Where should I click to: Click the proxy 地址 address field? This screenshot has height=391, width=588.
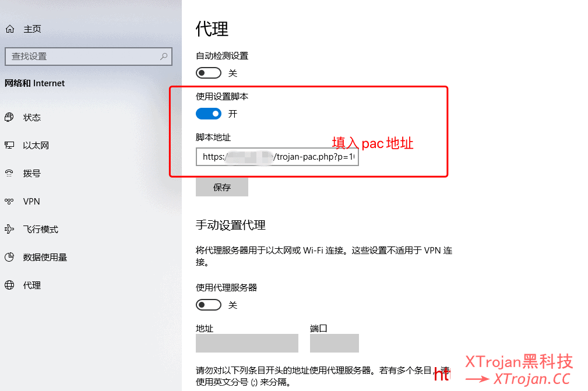pyautogui.click(x=247, y=343)
